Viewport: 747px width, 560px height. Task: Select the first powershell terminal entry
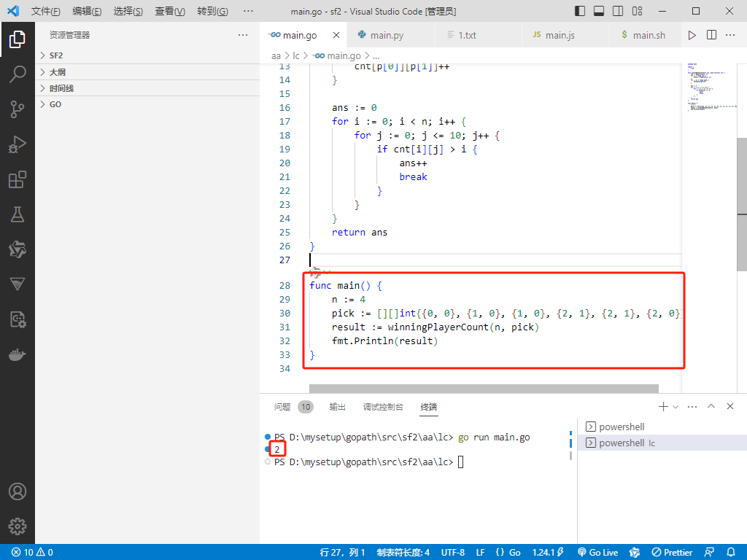pos(662,427)
